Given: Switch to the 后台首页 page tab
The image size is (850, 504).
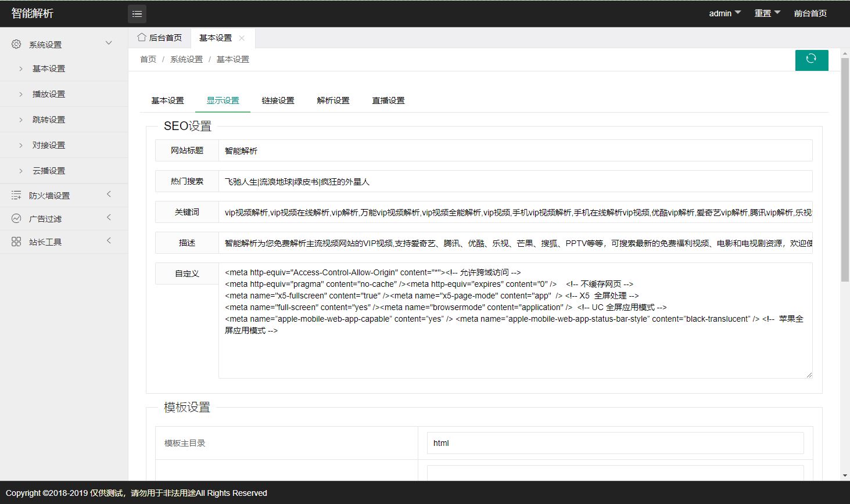Looking at the screenshot, I should [160, 38].
